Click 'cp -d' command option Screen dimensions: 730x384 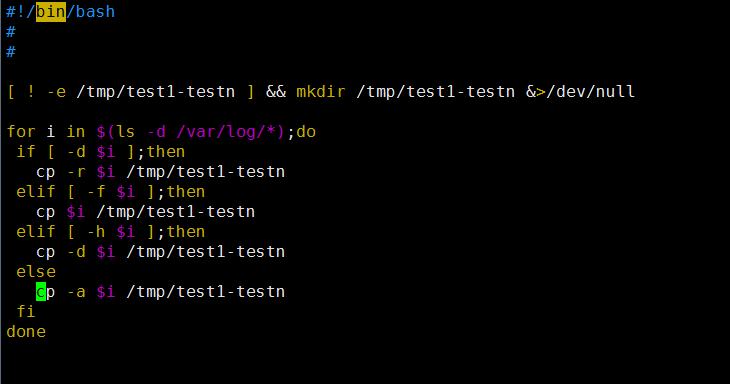pyautogui.click(x=61, y=252)
